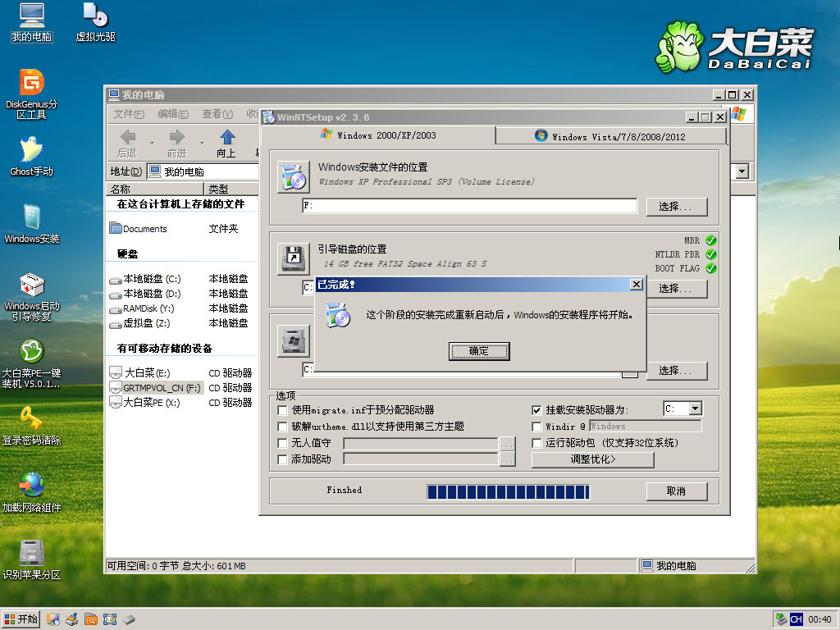
Task: Open DiskGenius分区工具 desktop icon
Action: coord(31,84)
